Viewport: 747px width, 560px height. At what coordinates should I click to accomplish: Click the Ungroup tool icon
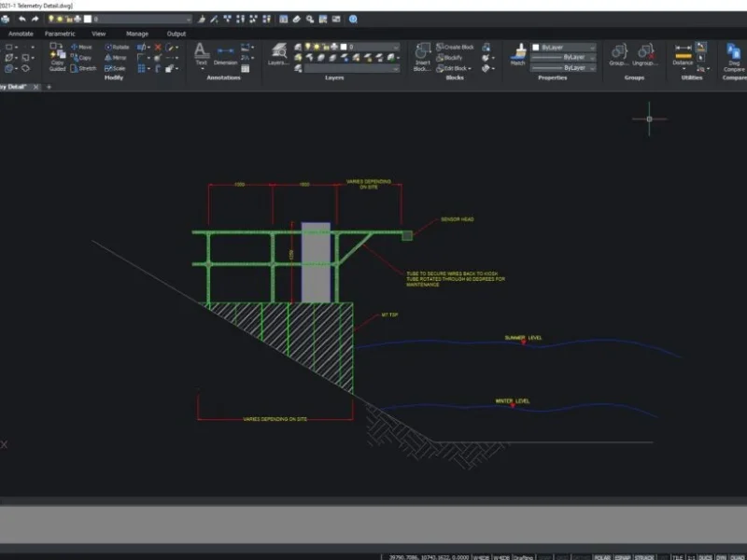click(x=645, y=54)
